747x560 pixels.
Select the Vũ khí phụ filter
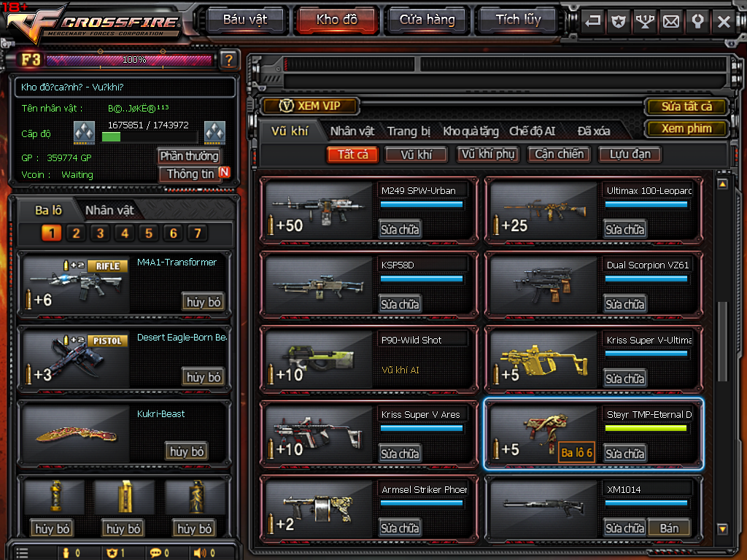488,155
